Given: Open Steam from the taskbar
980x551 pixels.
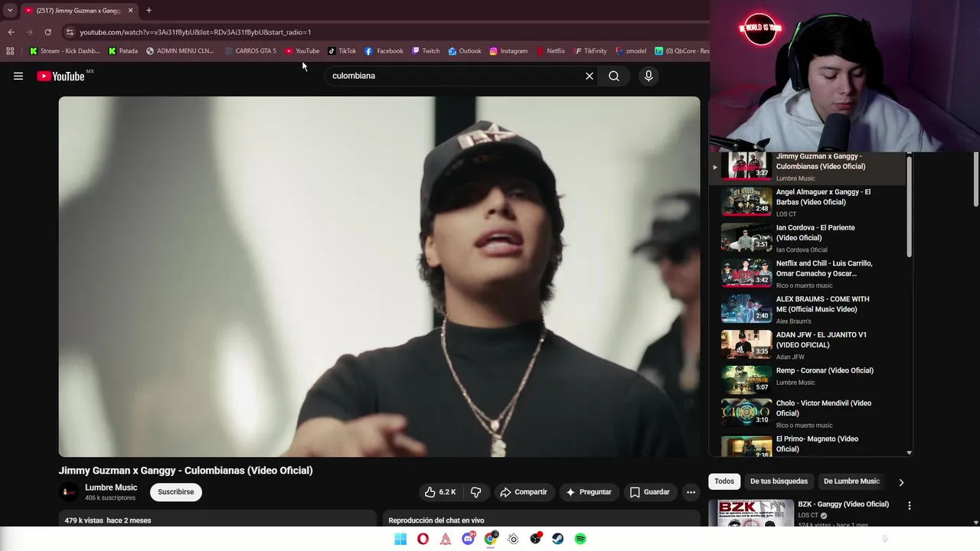Looking at the screenshot, I should [x=558, y=539].
